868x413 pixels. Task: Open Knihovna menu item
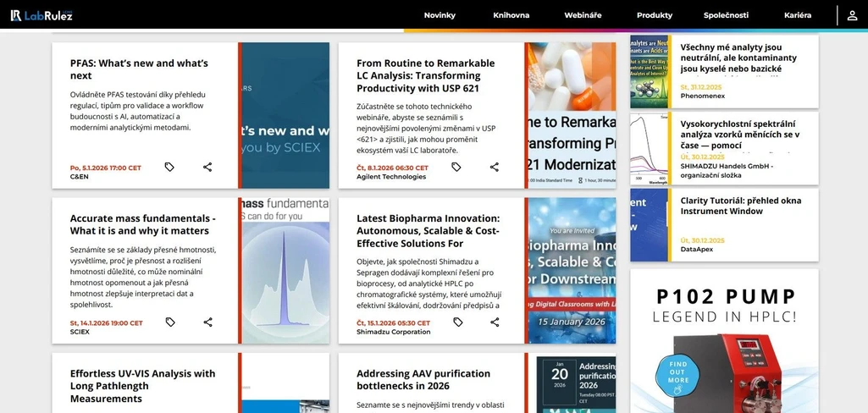(x=511, y=15)
